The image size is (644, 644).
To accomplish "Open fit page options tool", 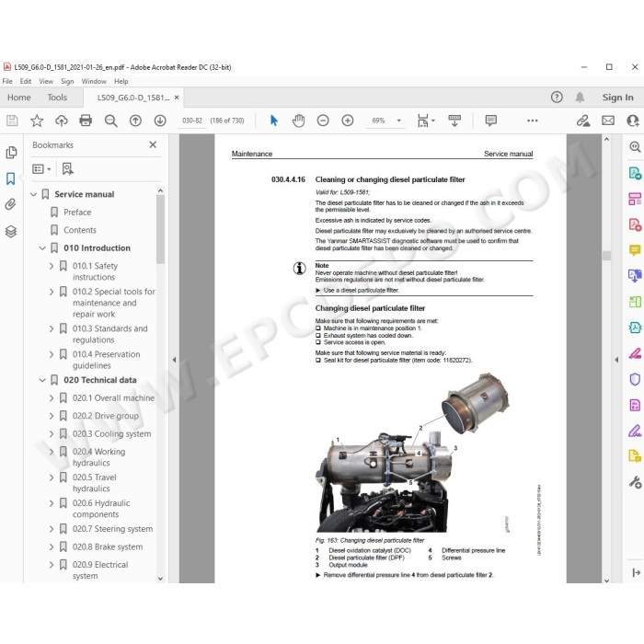I will (x=425, y=121).
